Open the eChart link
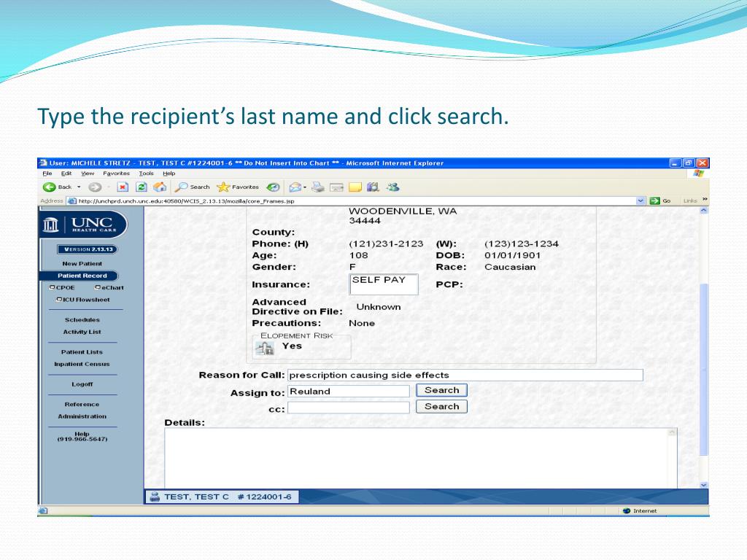The width and height of the screenshot is (747, 560). tap(112, 287)
